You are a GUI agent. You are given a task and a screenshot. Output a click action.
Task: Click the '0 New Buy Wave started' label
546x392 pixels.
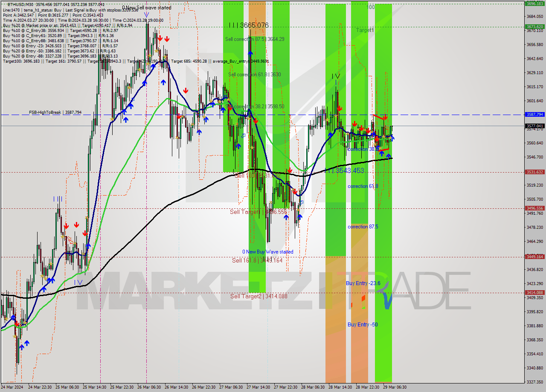268,252
